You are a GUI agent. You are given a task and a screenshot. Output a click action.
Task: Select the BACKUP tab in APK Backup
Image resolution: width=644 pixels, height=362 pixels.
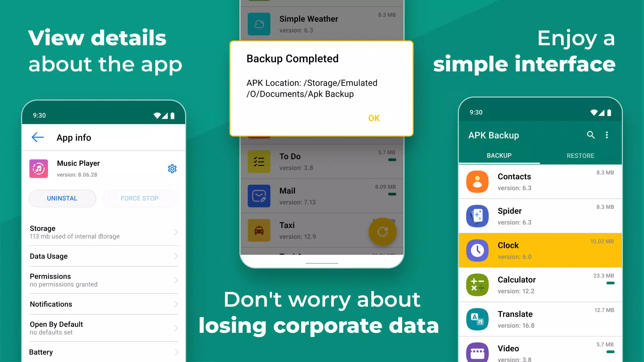tap(499, 155)
